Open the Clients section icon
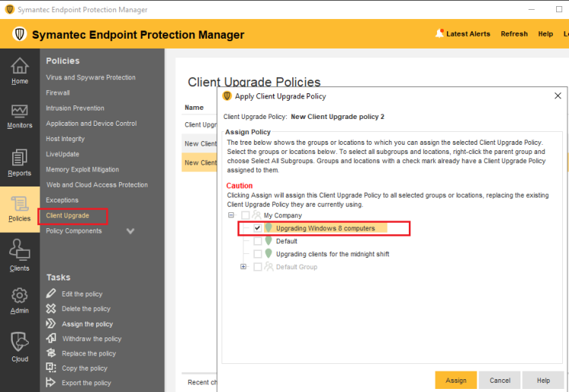This screenshot has height=392, width=569. (20, 250)
